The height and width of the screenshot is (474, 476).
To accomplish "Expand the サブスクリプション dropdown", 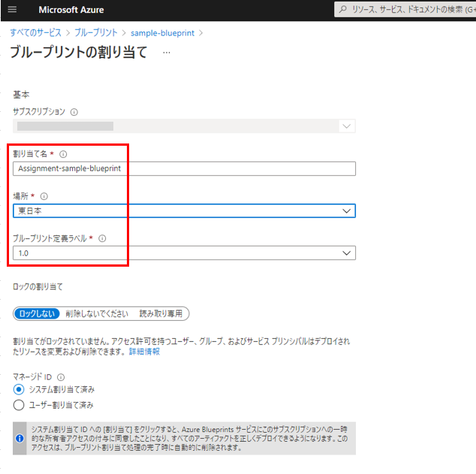I will tap(184, 126).
